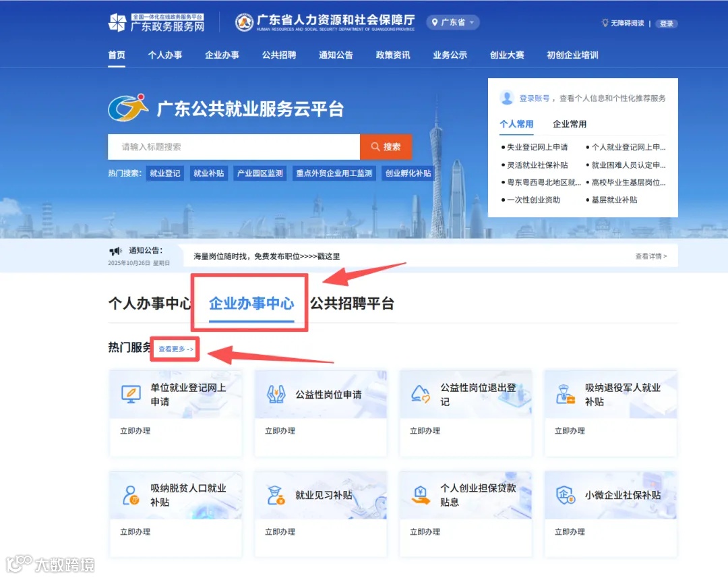
Task: Open the 个人办事 nav menu
Action: (165, 55)
